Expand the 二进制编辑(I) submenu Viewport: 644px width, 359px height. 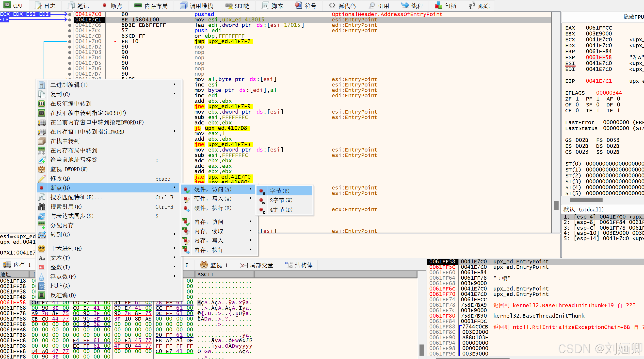click(x=69, y=85)
